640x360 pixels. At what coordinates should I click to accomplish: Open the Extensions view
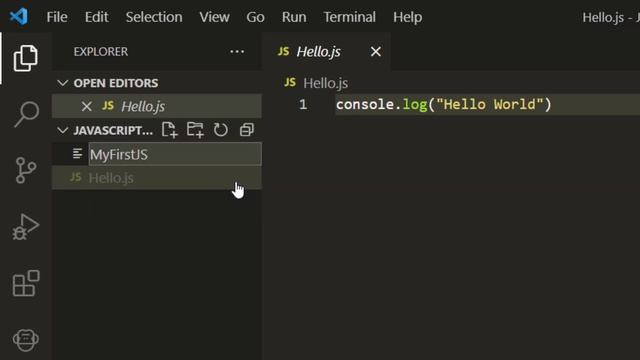tap(26, 283)
